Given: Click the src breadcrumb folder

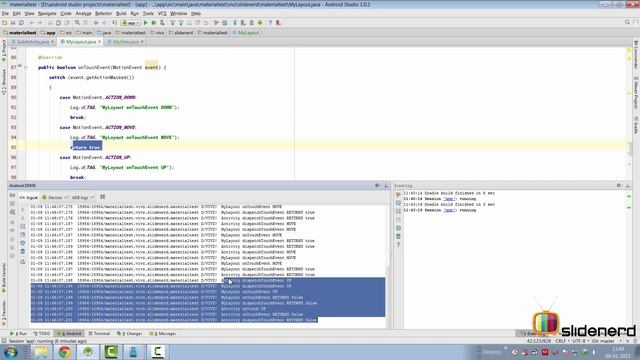Looking at the screenshot, I should coord(66,33).
